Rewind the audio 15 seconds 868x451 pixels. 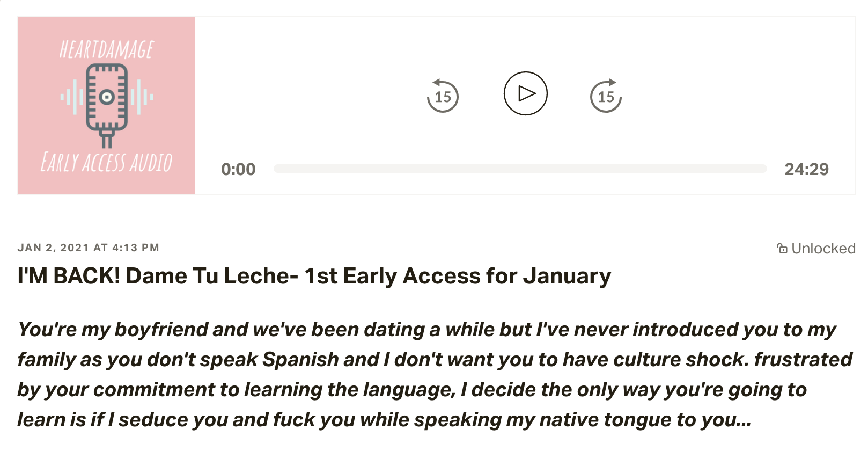(443, 96)
